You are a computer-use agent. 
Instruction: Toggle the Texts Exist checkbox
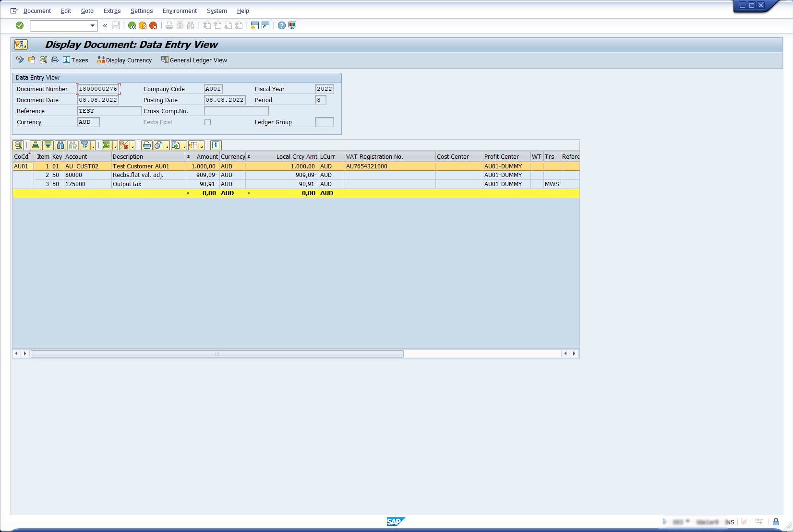pos(207,122)
